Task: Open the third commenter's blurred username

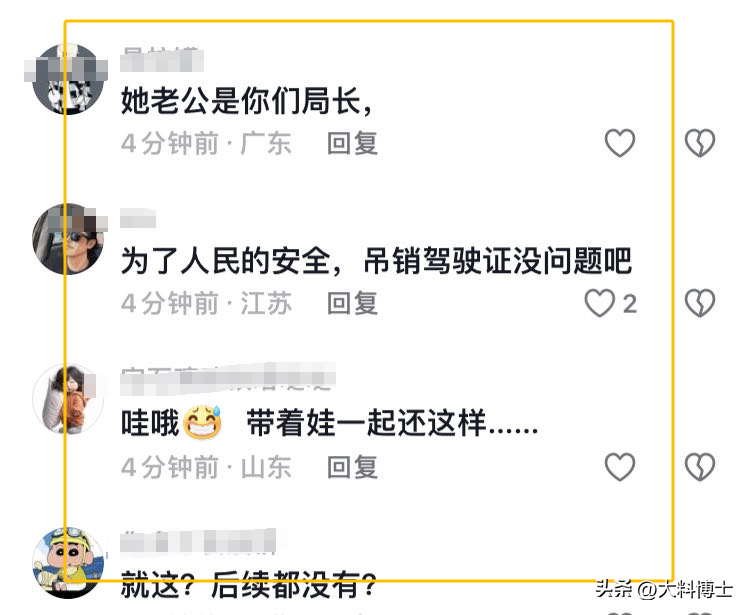Action: click(228, 379)
